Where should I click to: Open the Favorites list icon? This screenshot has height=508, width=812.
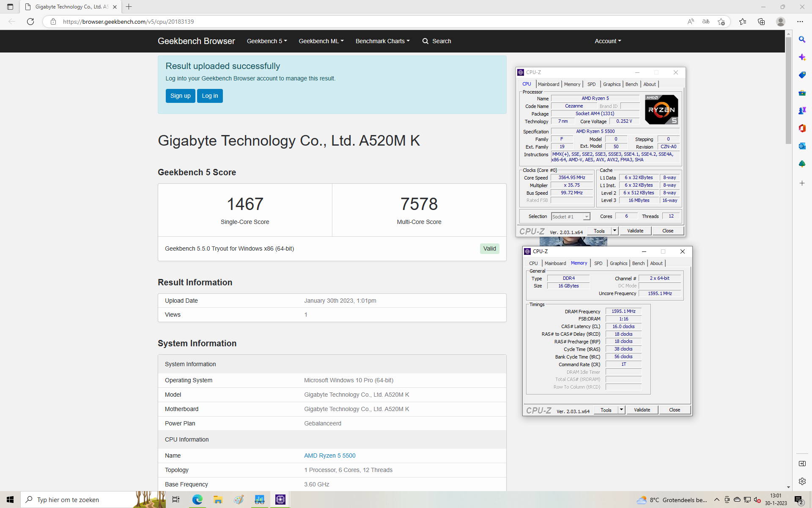point(743,22)
